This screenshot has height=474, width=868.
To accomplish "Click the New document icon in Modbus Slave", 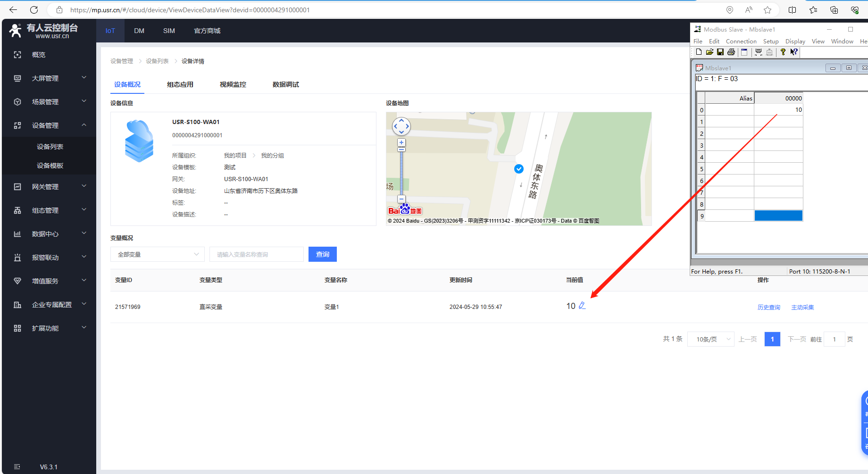I will coord(699,52).
